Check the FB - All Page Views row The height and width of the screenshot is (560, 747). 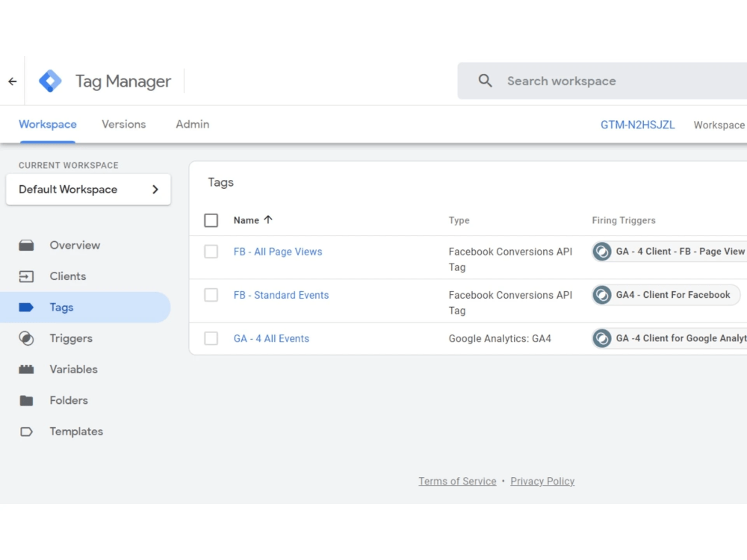(211, 252)
